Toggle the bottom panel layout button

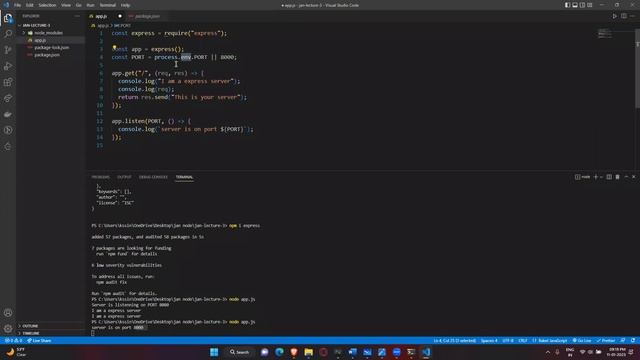click(x=575, y=5)
